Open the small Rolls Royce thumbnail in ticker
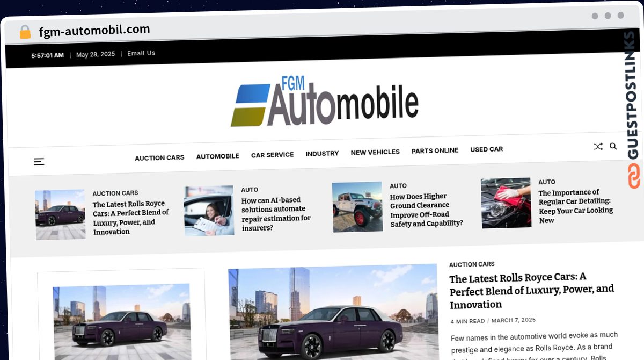 60,214
